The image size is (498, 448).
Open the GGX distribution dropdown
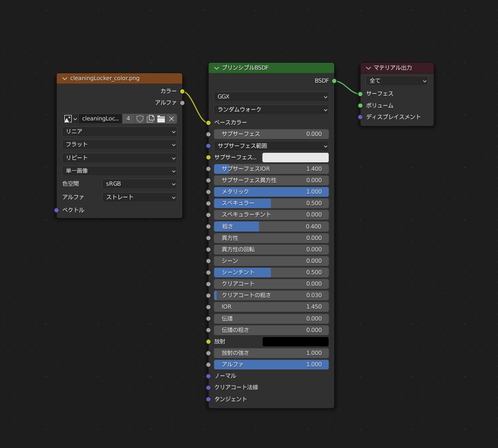coord(271,97)
